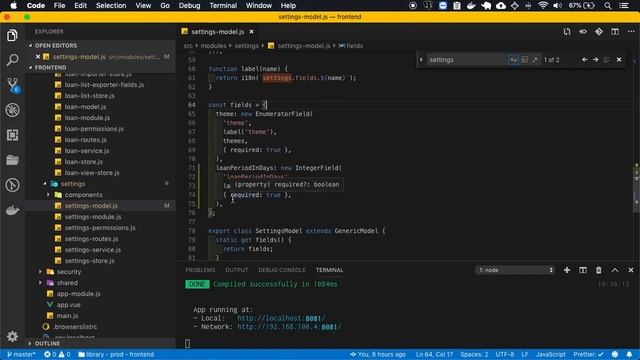Viewport: 640px width, 360px height.
Task: Click 'Spaces: 2' indentation in status bar
Action: (x=474, y=354)
